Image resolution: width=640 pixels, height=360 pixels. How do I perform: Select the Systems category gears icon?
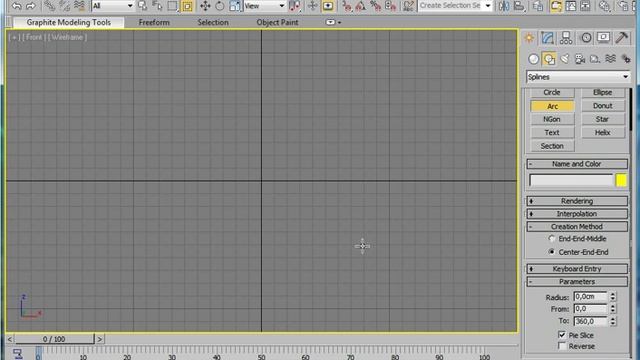(626, 59)
